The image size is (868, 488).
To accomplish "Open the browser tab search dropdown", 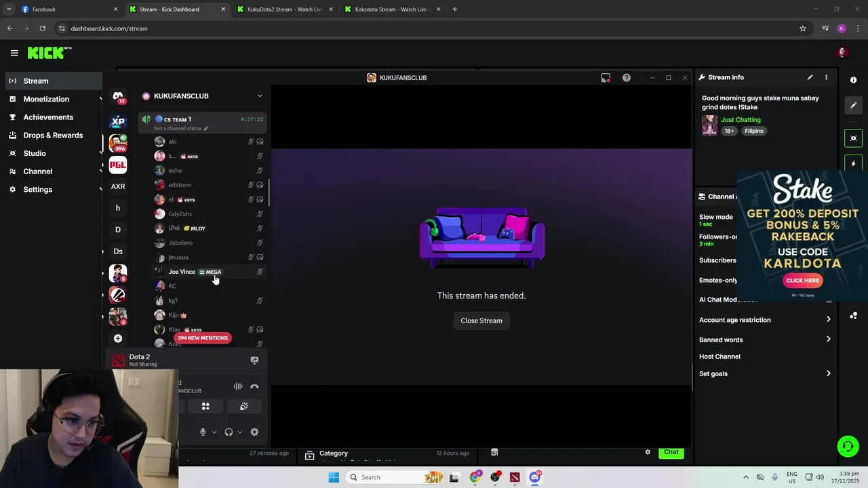I will tap(9, 9).
